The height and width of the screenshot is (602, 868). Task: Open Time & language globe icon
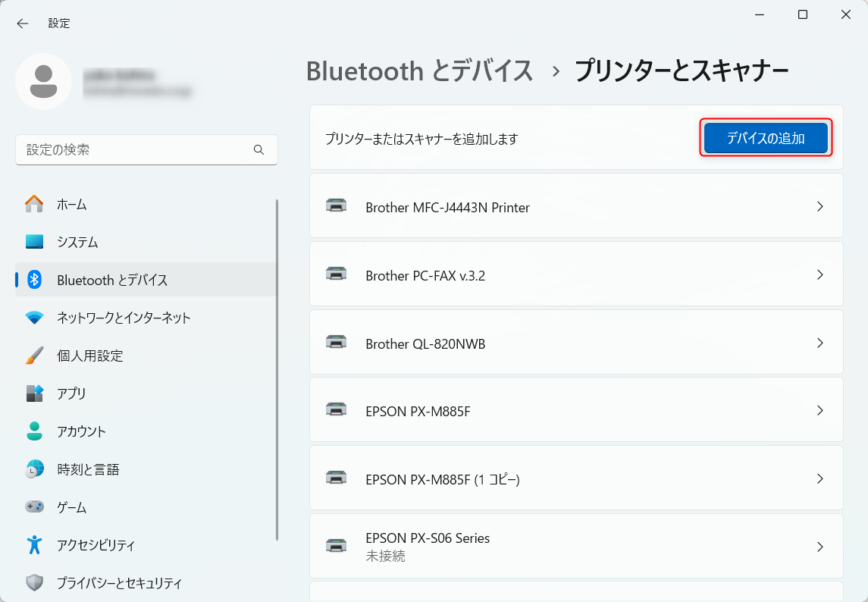click(34, 469)
